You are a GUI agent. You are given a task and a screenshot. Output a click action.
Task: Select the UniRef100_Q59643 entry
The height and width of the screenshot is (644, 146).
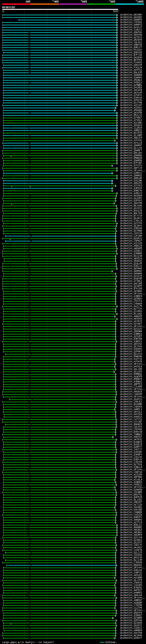[131, 261]
